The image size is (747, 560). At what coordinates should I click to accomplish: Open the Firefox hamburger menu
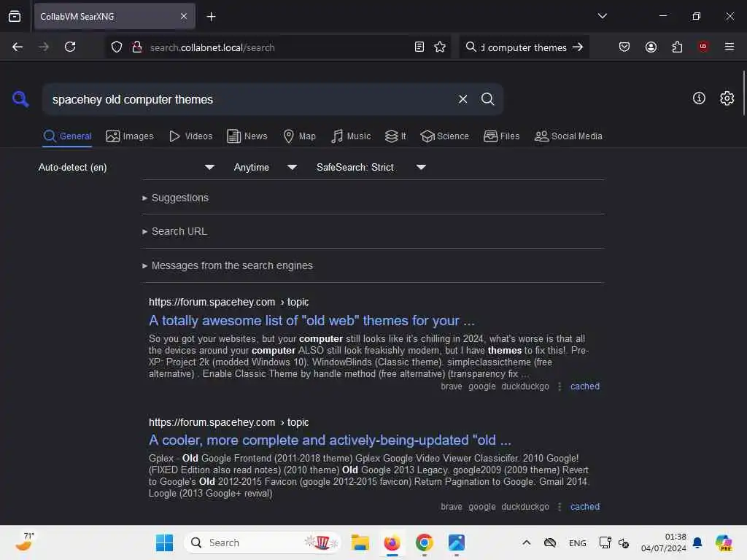[729, 47]
